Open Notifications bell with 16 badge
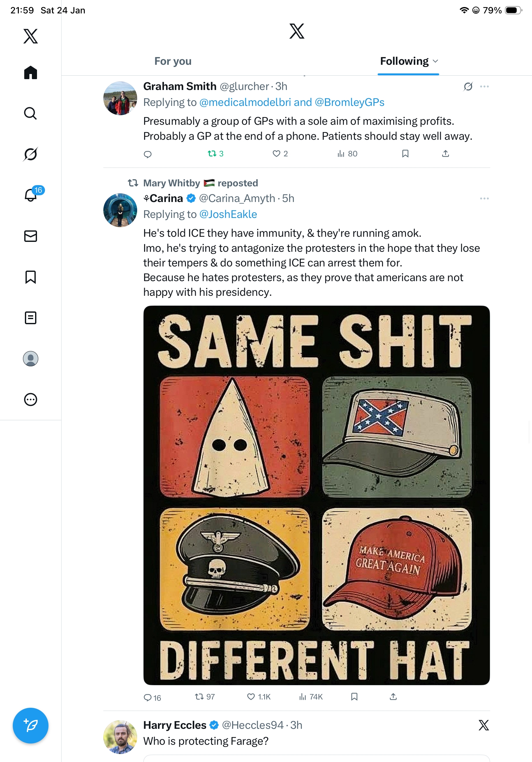The width and height of the screenshot is (532, 762). click(31, 195)
